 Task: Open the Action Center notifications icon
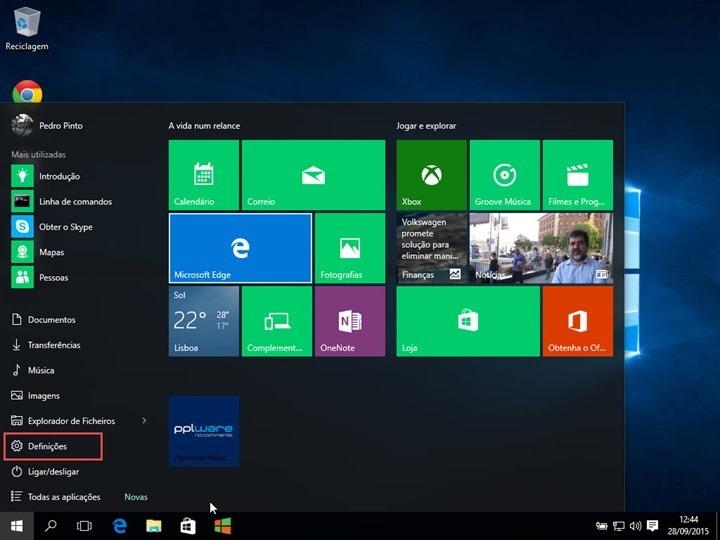coord(652,526)
